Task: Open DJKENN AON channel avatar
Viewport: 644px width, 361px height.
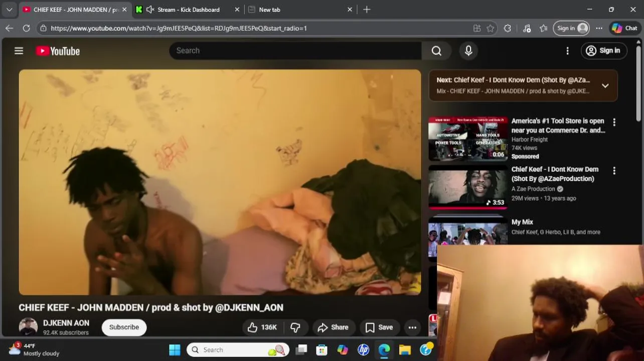Action: click(x=28, y=327)
